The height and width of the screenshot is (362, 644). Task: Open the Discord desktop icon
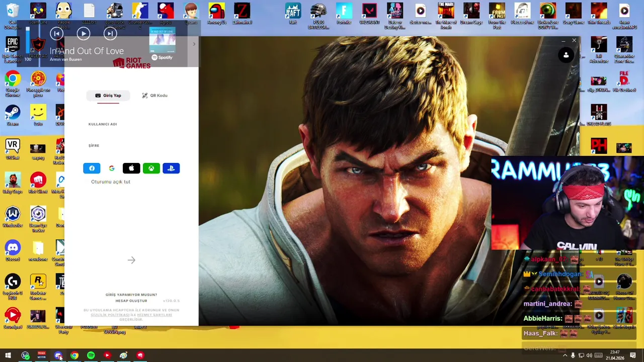click(13, 250)
